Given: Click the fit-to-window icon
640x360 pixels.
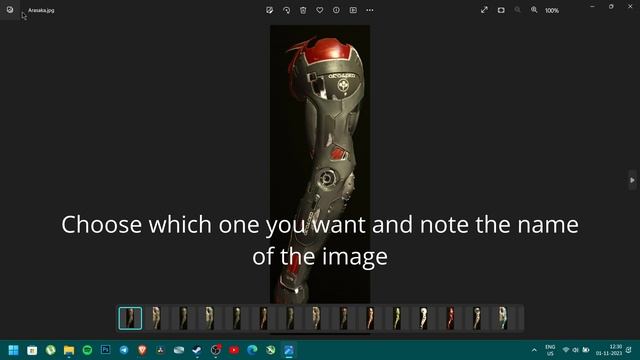Looking at the screenshot, I should click(501, 10).
